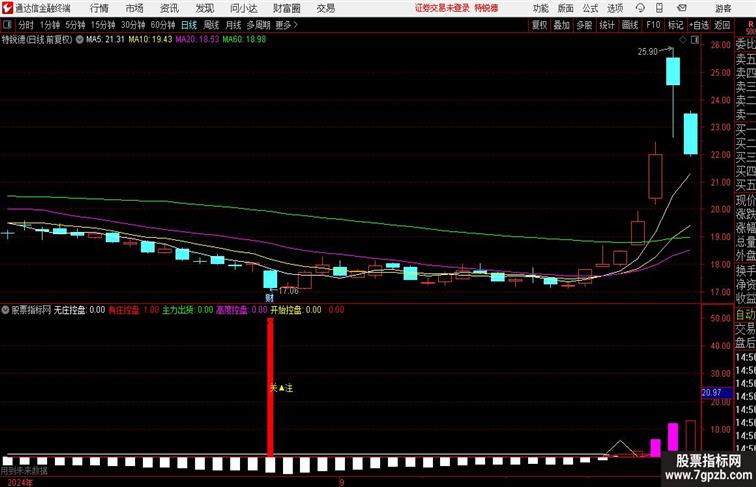Click the MA20: 18.53 indicator value
Image resolution: width=756 pixels, height=487 pixels.
click(x=197, y=40)
